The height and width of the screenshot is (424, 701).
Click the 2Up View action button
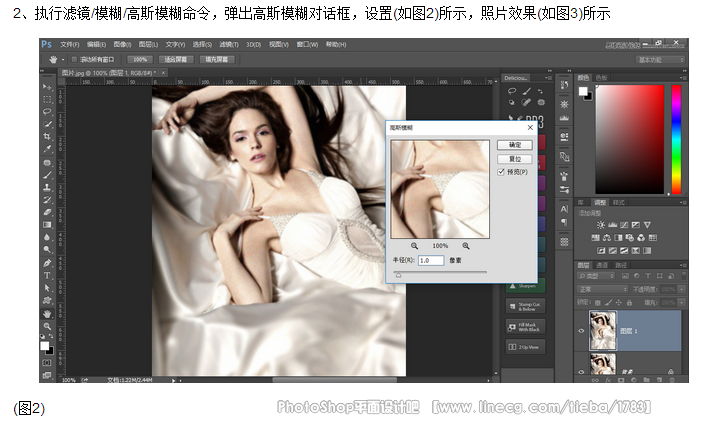(x=525, y=347)
